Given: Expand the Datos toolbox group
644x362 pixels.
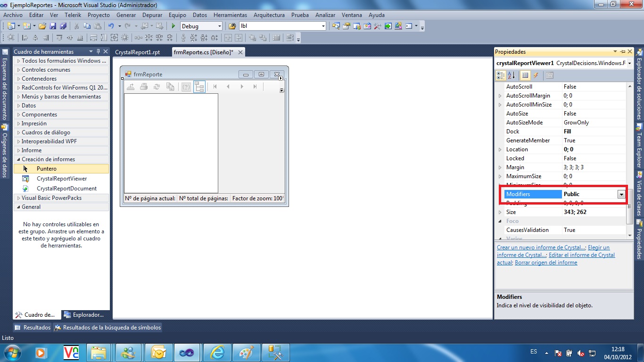Looking at the screenshot, I should pyautogui.click(x=18, y=106).
